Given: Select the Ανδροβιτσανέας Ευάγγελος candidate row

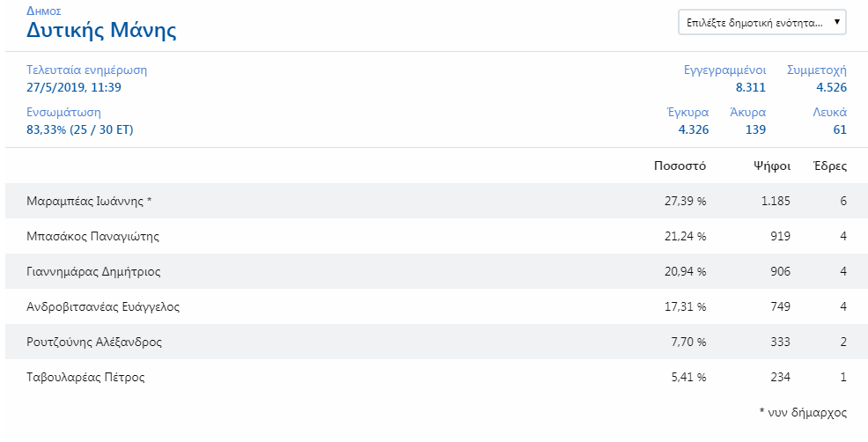Looking at the screenshot, I should (x=437, y=306).
